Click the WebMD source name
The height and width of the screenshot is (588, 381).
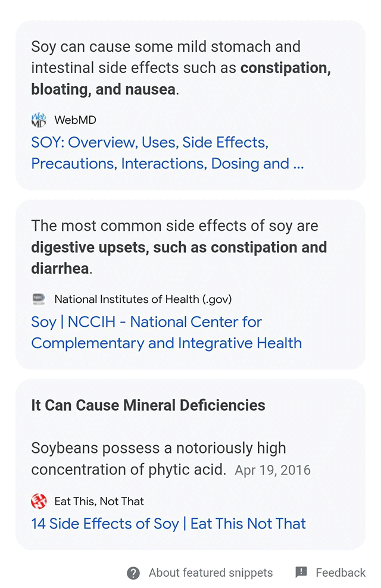(x=75, y=120)
